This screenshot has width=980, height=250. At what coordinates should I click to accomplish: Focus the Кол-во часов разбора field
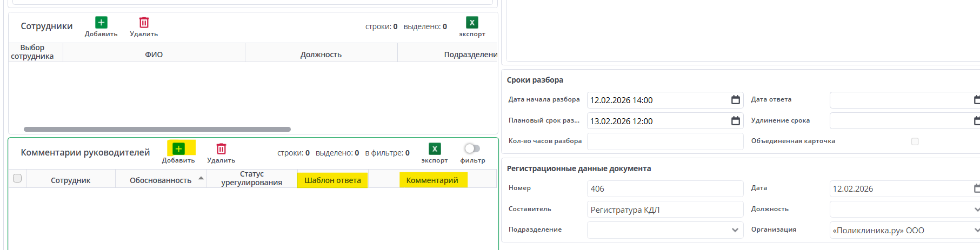665,141
